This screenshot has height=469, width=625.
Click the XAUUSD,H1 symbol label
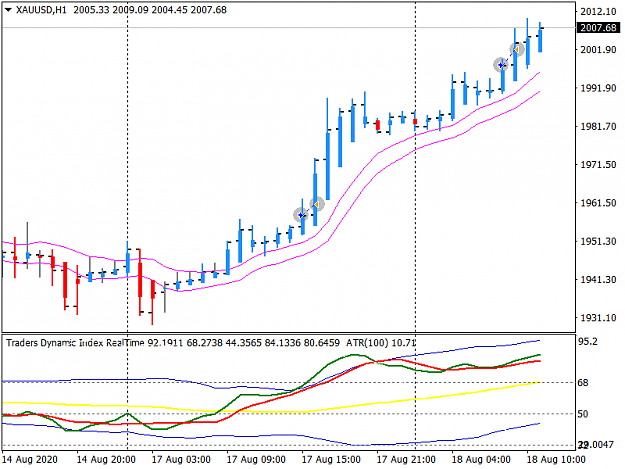point(41,10)
